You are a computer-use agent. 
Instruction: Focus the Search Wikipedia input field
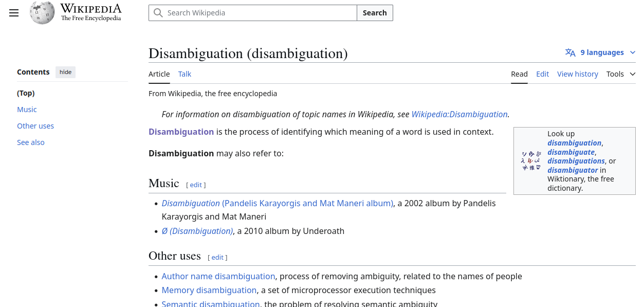(253, 13)
